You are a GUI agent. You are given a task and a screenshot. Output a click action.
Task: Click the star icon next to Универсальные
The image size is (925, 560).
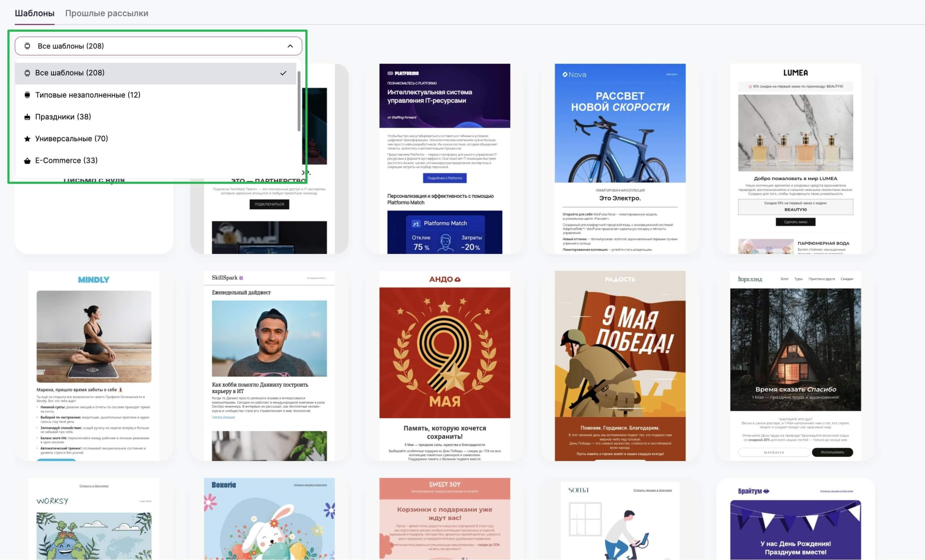click(27, 139)
